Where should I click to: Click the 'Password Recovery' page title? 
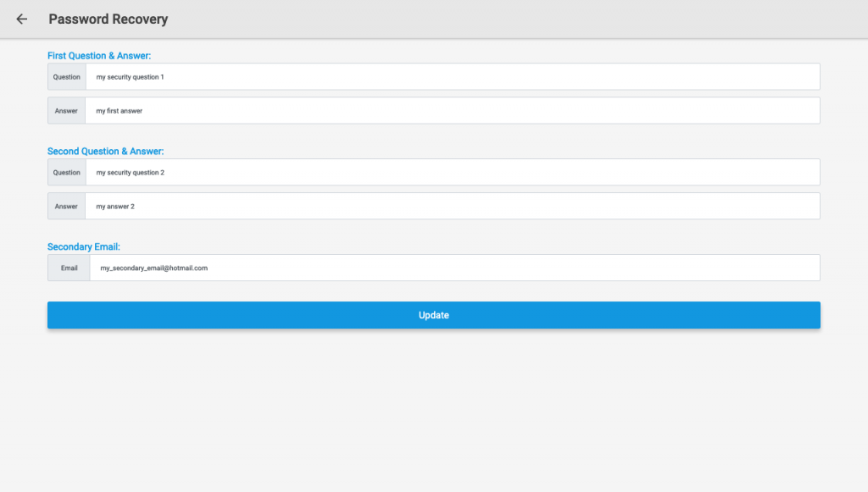click(x=108, y=19)
